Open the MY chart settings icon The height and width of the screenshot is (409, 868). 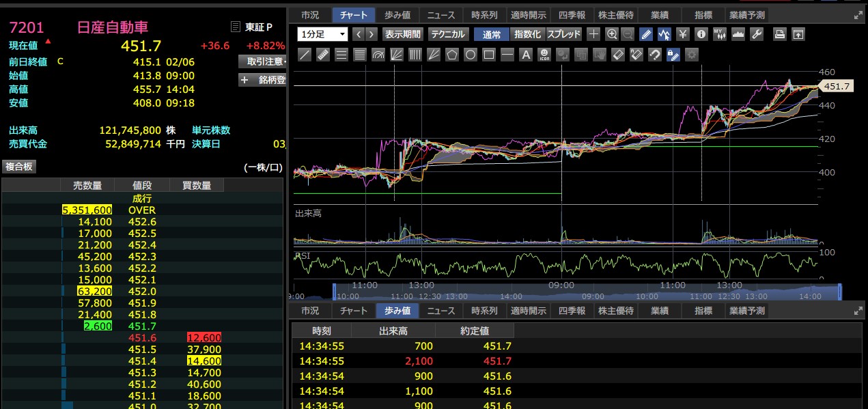(x=719, y=34)
